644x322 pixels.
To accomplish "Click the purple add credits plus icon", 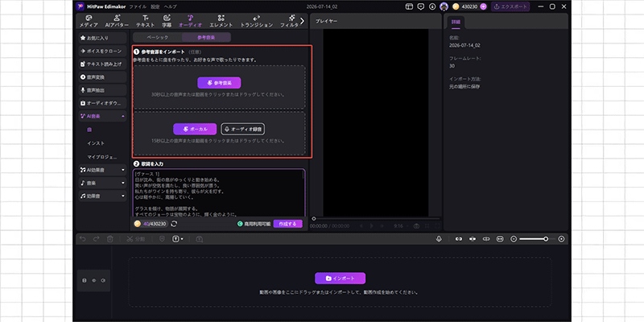I will click(x=483, y=6).
